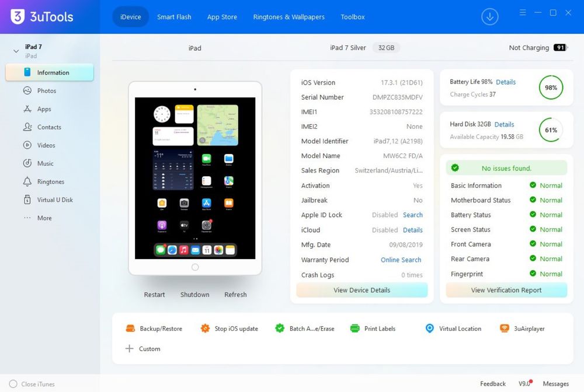Image resolution: width=584 pixels, height=392 pixels.
Task: Click the Motherboard Status row label
Action: point(481,200)
